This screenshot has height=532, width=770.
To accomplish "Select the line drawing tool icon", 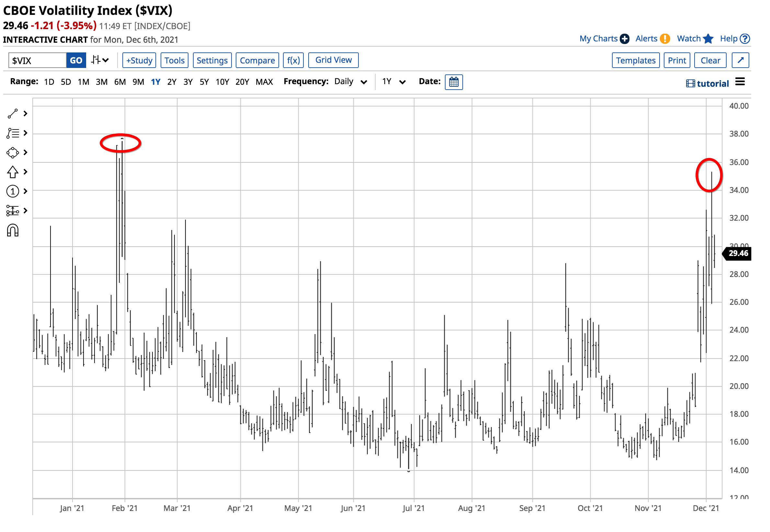I will (x=13, y=114).
